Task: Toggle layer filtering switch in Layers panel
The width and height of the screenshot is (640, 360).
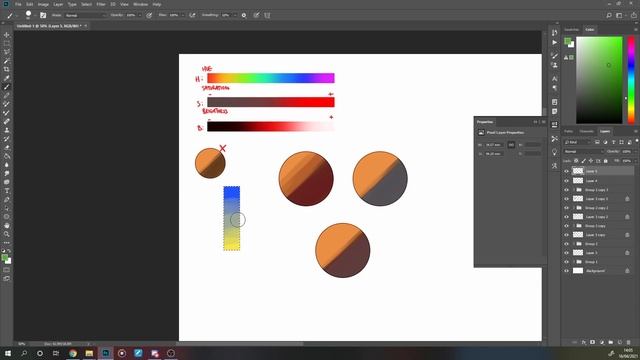Action: (637, 141)
